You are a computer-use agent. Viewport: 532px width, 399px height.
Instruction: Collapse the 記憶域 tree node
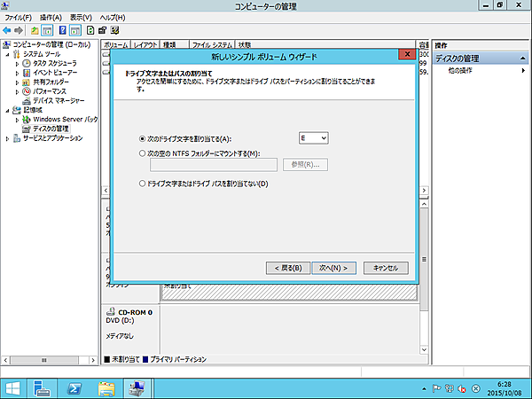pos(7,110)
